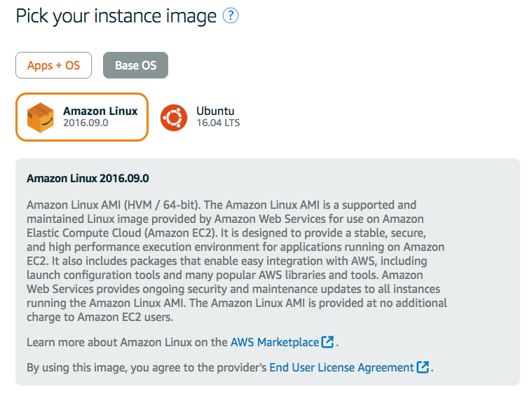Select the Base OS tab
The image size is (532, 396).
point(135,65)
